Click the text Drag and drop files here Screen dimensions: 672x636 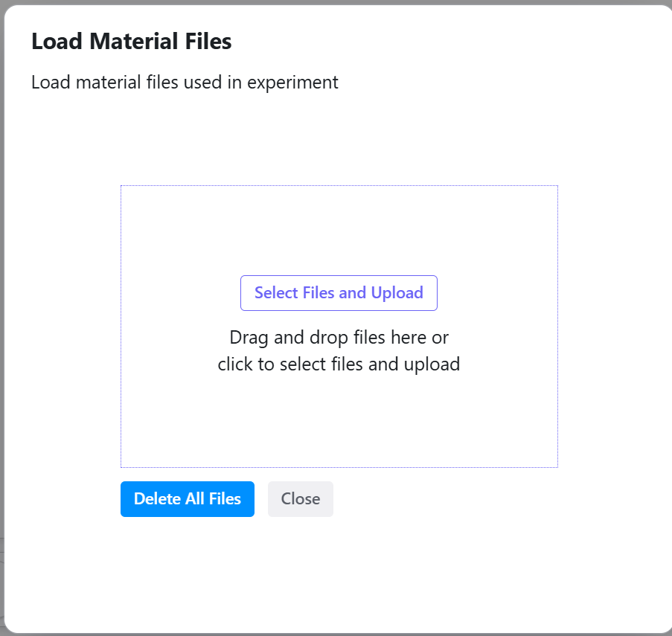tap(339, 337)
